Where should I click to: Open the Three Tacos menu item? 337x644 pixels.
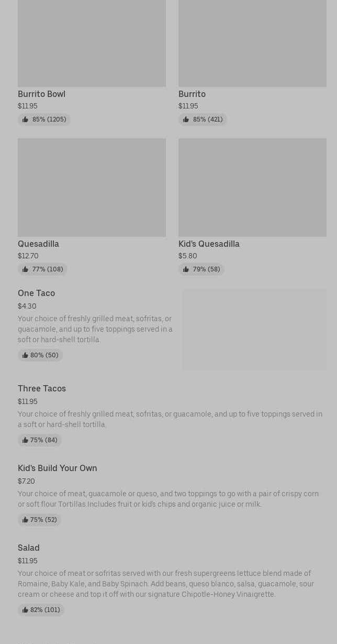click(42, 388)
